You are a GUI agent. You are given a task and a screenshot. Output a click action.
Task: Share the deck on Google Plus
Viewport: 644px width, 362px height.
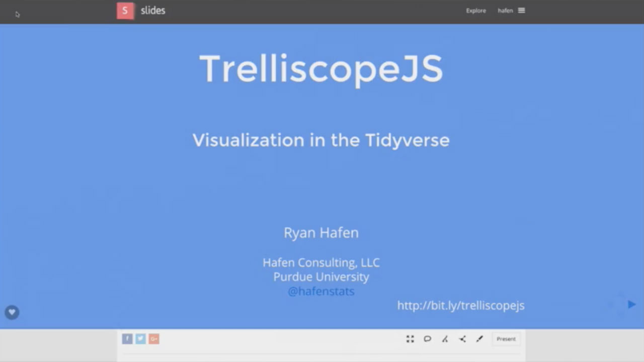(x=153, y=339)
